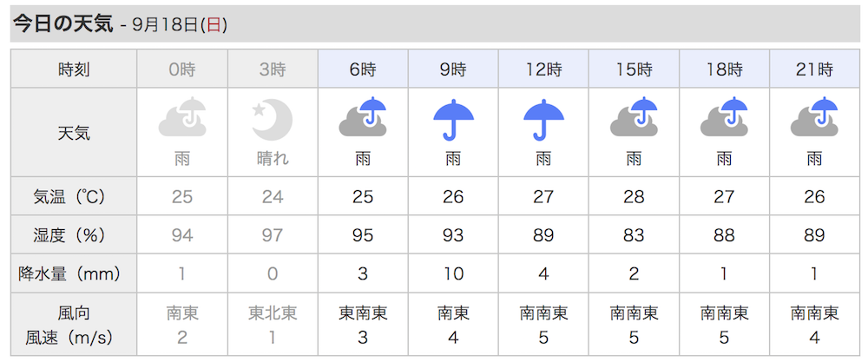Click the 3時 晴れ weather label
The height and width of the screenshot is (362, 868).
(273, 160)
